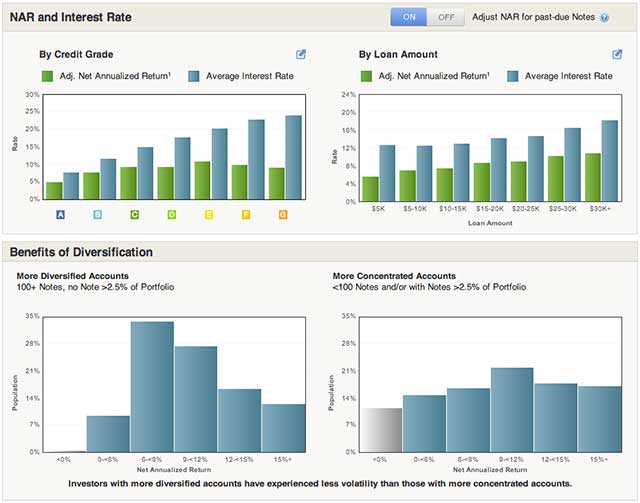Click green Adj. NAR swatch in Loan Amount legend
Screen dimensions: 640x503
coord(366,76)
